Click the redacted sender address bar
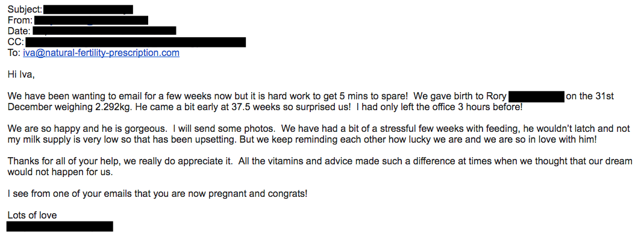Screen dimensions: 644x239 (91, 20)
